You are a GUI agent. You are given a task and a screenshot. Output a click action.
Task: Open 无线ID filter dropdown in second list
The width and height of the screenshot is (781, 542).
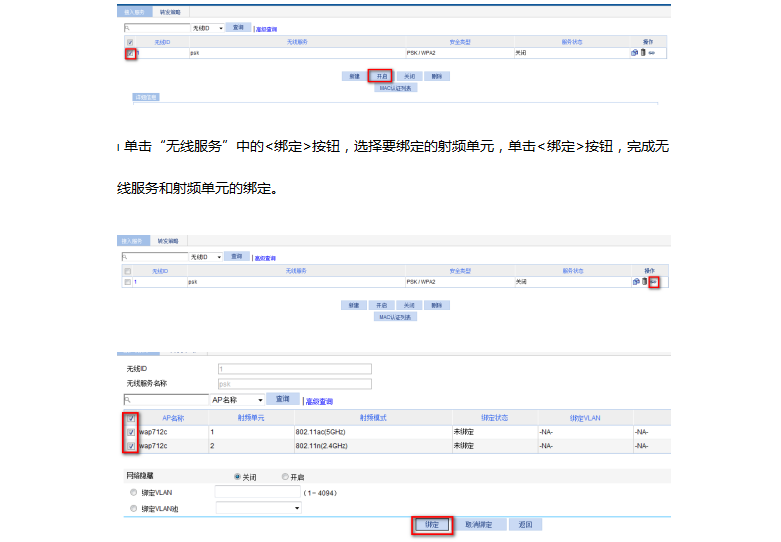(x=206, y=257)
